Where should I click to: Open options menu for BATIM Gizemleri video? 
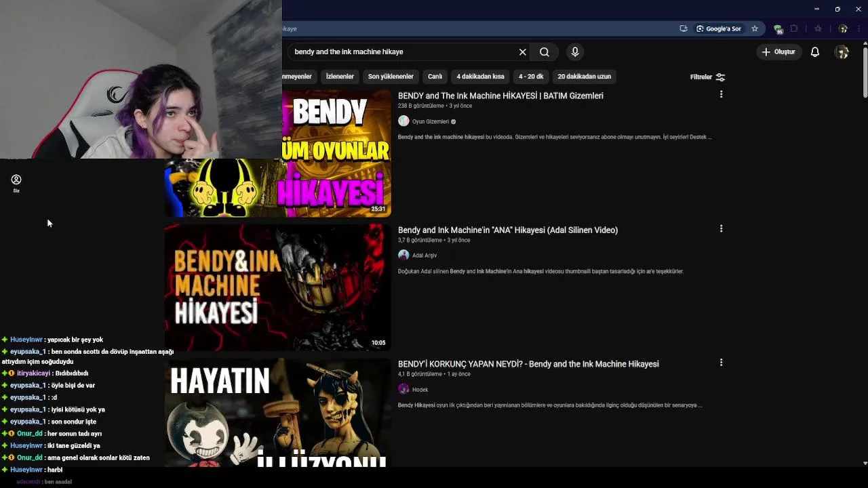tap(721, 94)
